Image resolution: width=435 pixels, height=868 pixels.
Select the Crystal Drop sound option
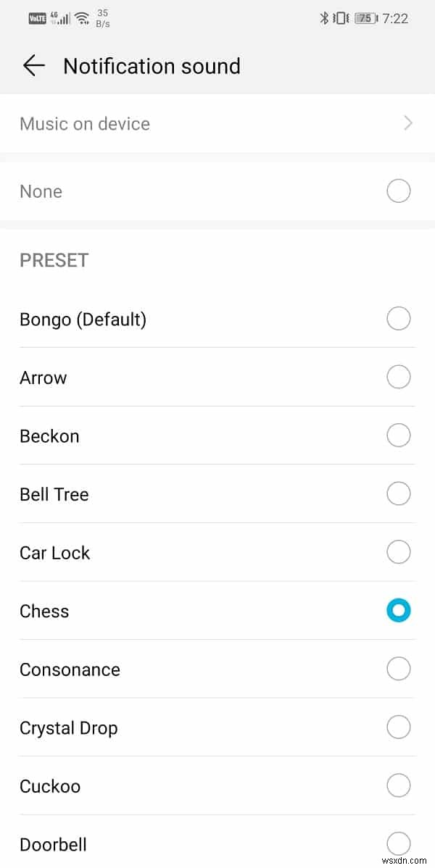pos(398,727)
